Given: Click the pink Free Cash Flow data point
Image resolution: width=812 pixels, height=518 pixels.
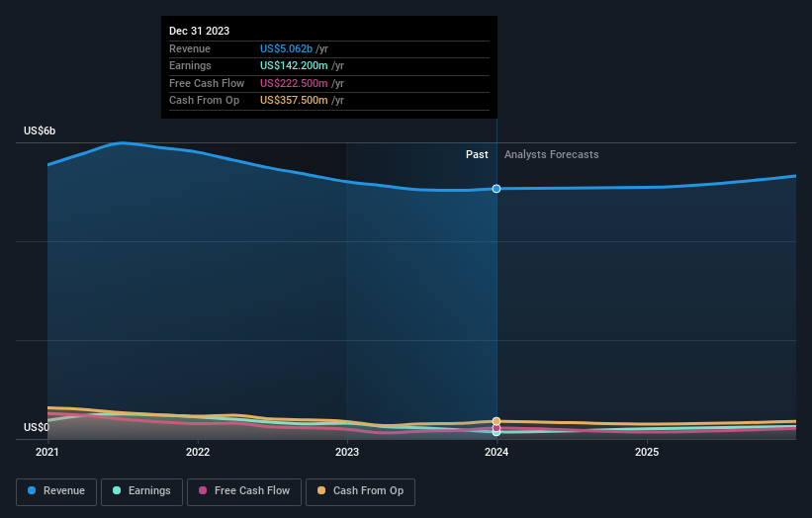Looking at the screenshot, I should pyautogui.click(x=496, y=428).
